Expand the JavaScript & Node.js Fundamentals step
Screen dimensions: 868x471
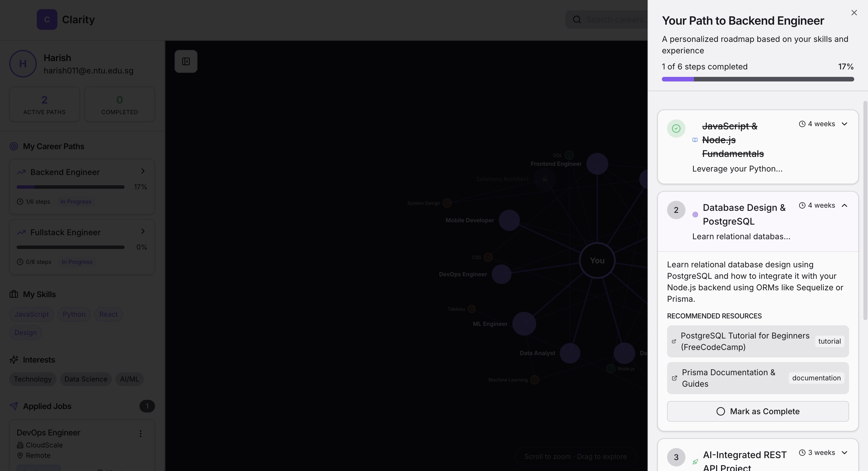click(x=844, y=124)
